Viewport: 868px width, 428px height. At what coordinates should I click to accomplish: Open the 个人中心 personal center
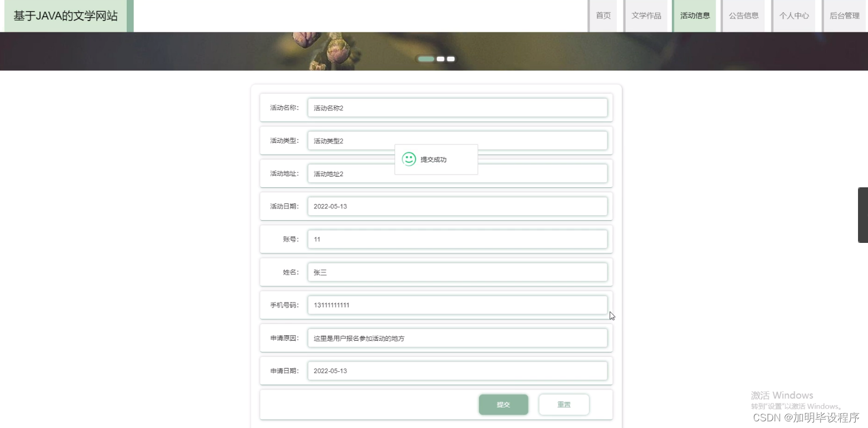(794, 16)
